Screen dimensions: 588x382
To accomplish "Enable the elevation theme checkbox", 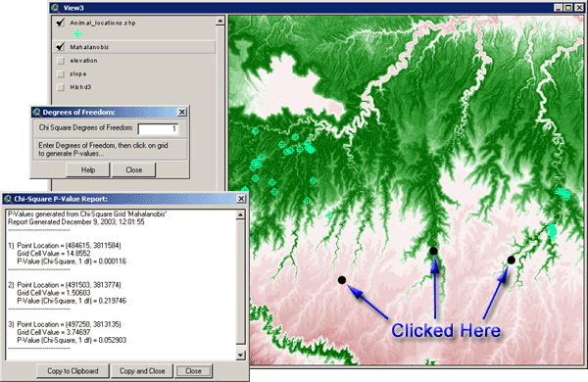I will (x=61, y=61).
